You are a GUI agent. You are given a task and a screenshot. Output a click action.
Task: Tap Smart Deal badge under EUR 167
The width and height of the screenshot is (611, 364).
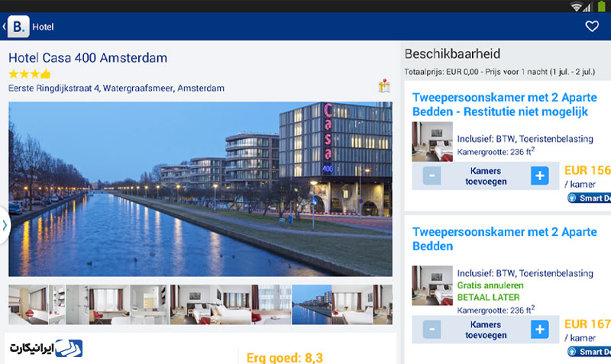coord(589,352)
